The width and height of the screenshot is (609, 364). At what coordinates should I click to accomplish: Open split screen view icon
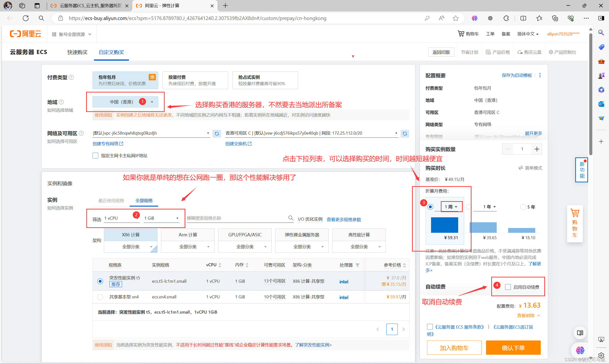tap(523, 18)
